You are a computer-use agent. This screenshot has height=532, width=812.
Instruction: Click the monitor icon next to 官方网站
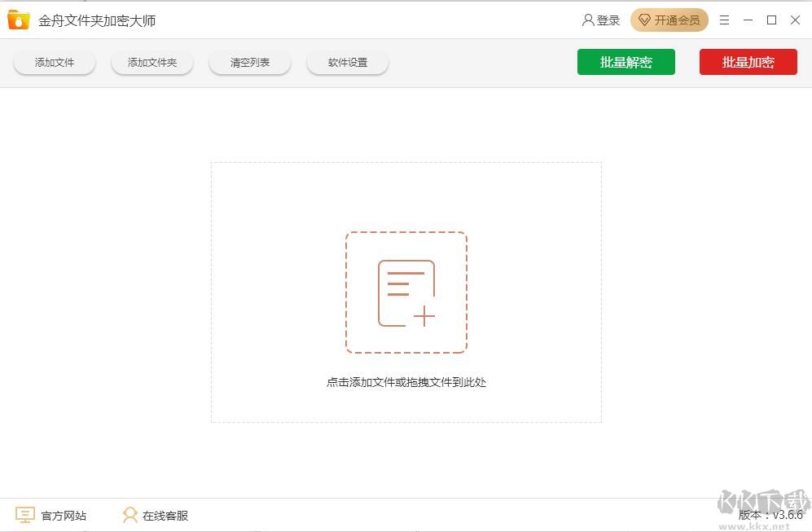click(x=24, y=515)
